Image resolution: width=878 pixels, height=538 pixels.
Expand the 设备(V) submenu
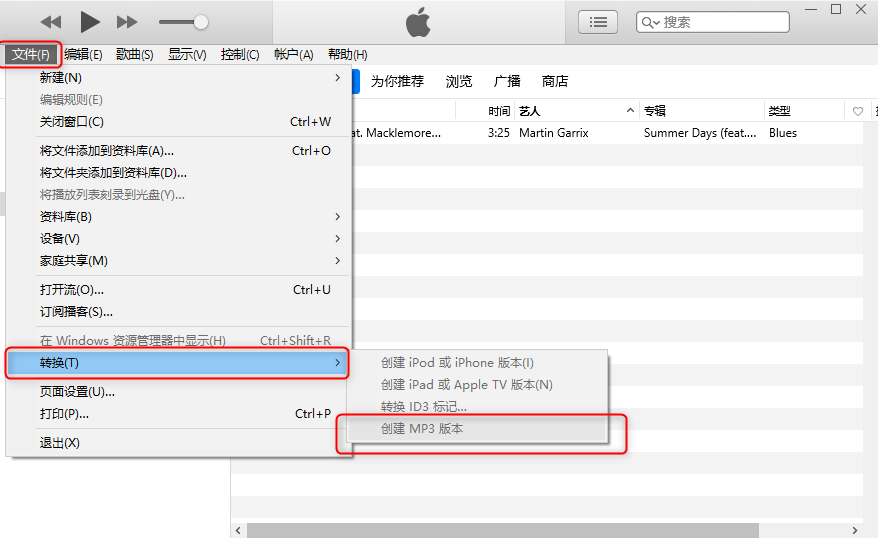179,239
